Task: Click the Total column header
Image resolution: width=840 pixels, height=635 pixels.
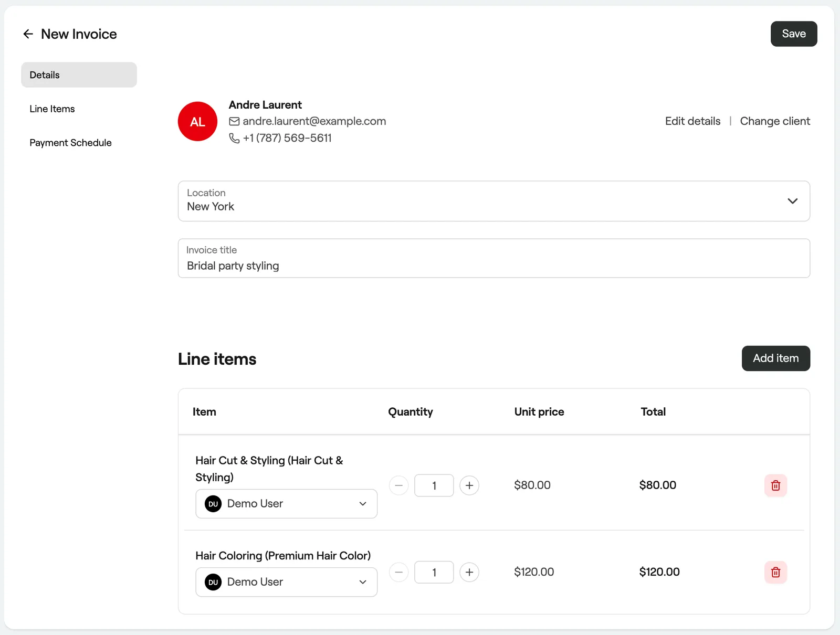Action: [x=653, y=412]
